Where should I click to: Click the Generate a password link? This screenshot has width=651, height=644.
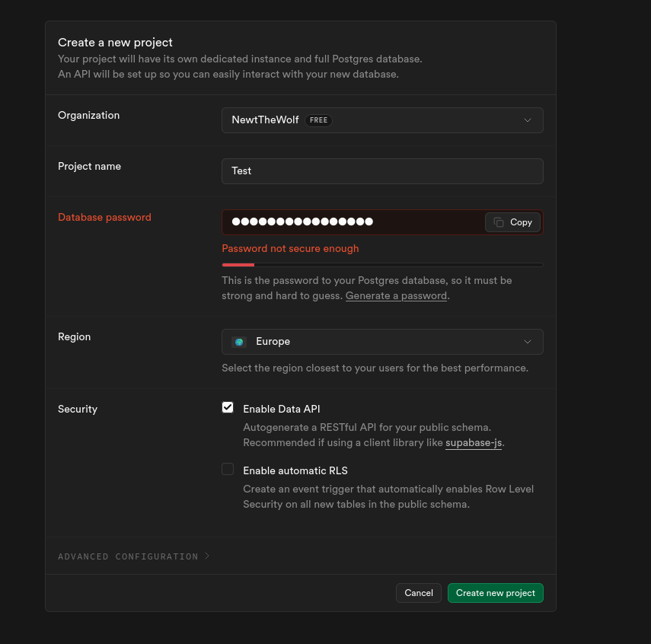(396, 295)
